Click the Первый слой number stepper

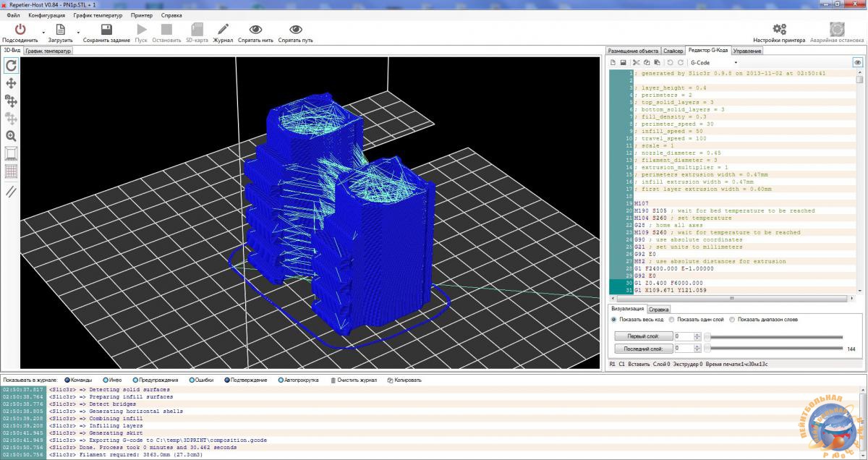(697, 336)
